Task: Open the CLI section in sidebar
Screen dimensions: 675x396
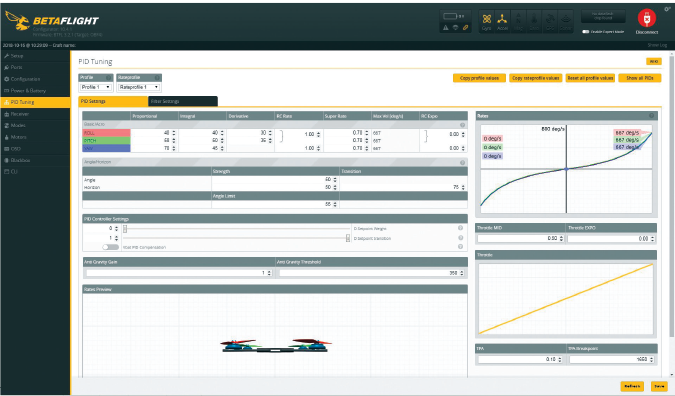Action: (35, 172)
